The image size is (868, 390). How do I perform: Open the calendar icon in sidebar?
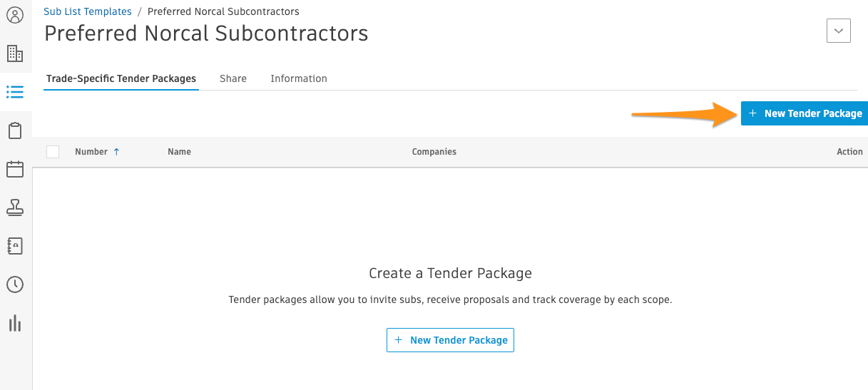point(15,169)
